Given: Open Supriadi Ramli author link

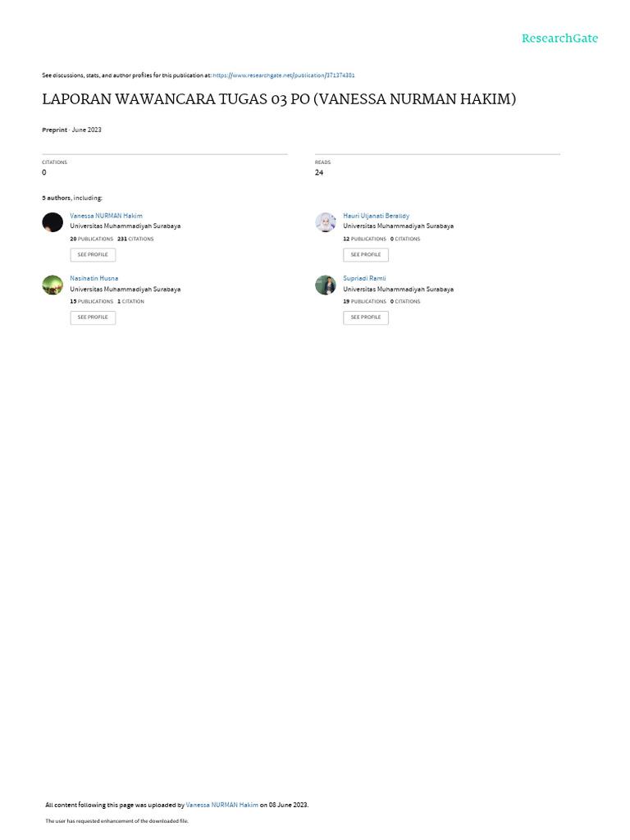Looking at the screenshot, I should (364, 279).
